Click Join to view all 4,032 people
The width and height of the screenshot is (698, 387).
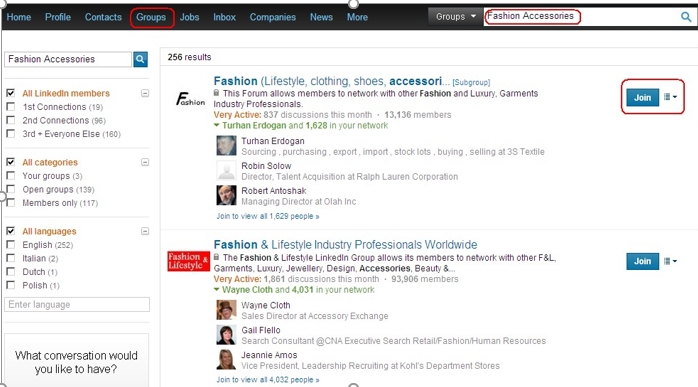point(268,380)
